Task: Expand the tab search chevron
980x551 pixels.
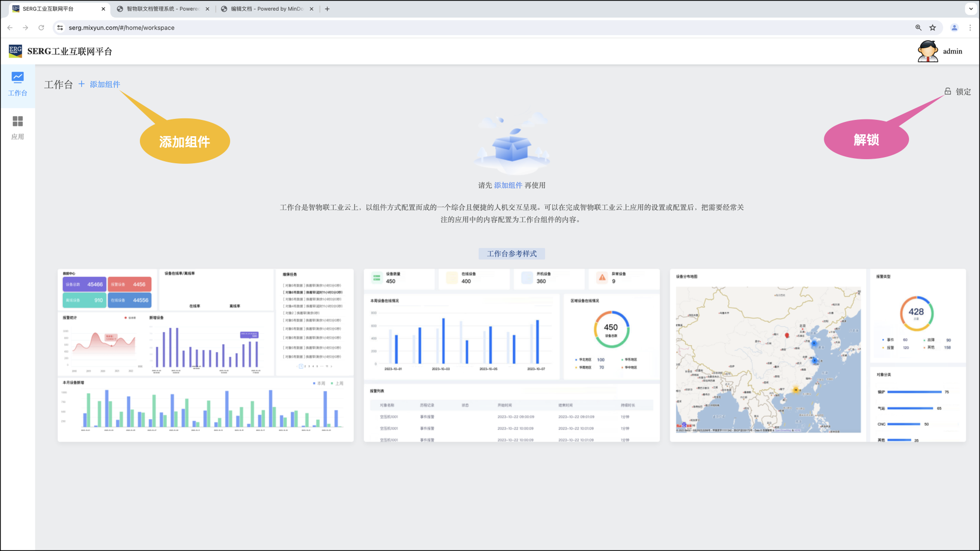Action: pos(971,9)
